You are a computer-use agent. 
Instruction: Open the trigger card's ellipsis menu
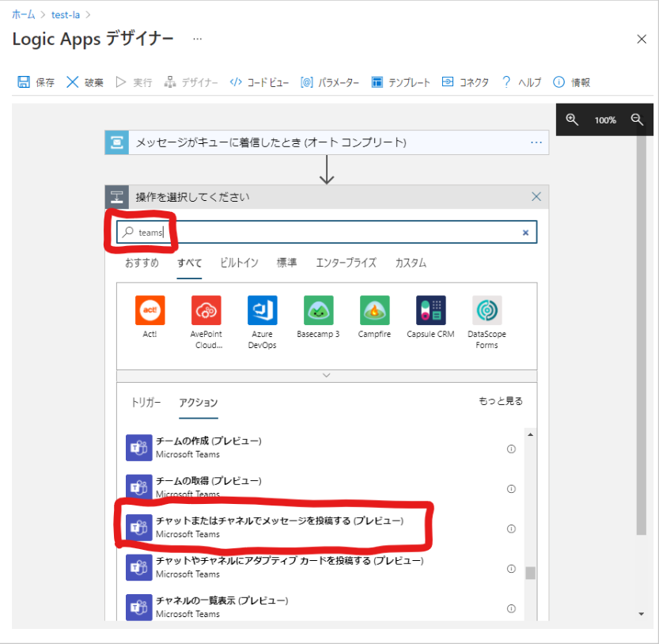pyautogui.click(x=536, y=142)
